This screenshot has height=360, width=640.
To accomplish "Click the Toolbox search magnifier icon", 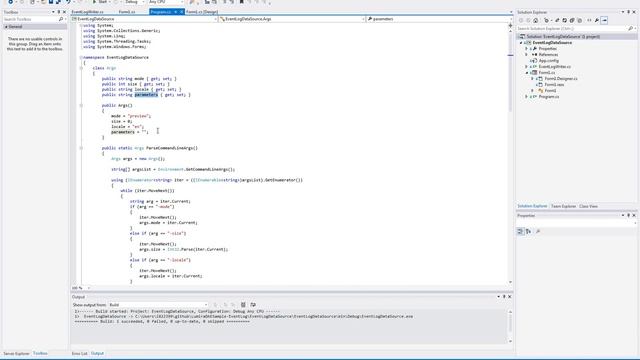I will (x=61, y=19).
